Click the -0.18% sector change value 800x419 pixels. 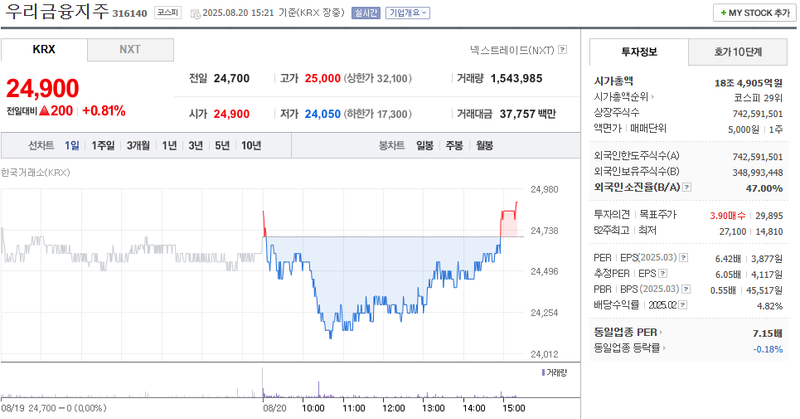[768, 350]
